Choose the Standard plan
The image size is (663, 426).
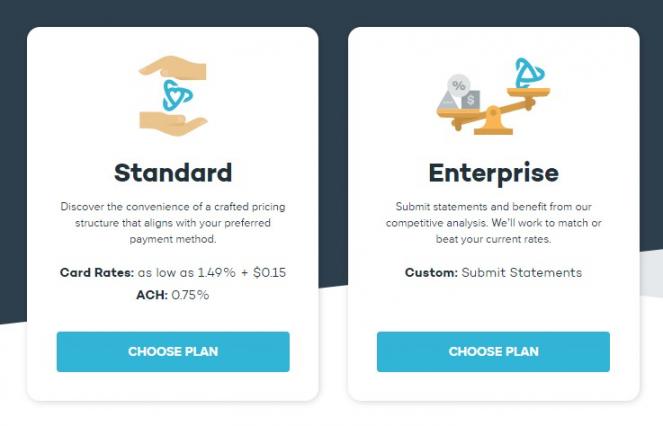173,352
